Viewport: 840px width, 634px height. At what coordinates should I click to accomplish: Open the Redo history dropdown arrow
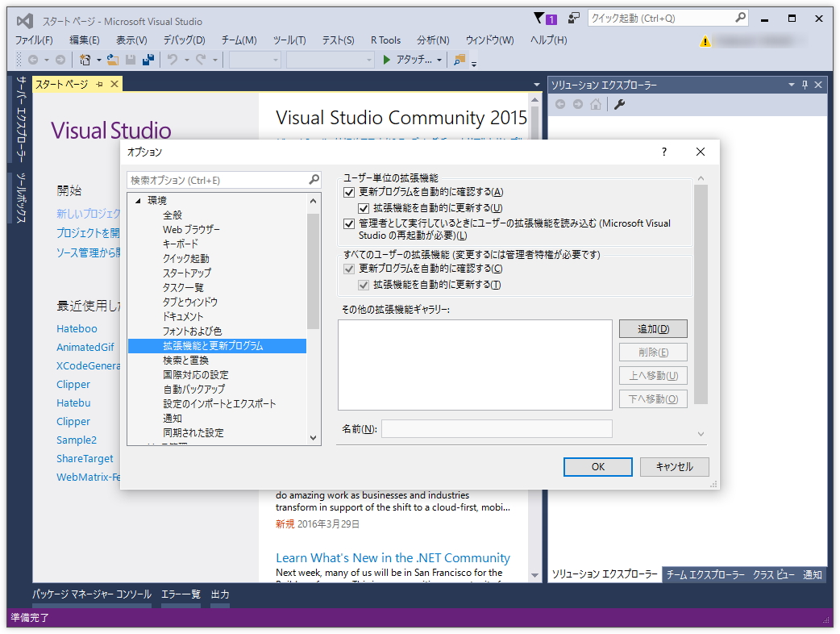[214, 60]
